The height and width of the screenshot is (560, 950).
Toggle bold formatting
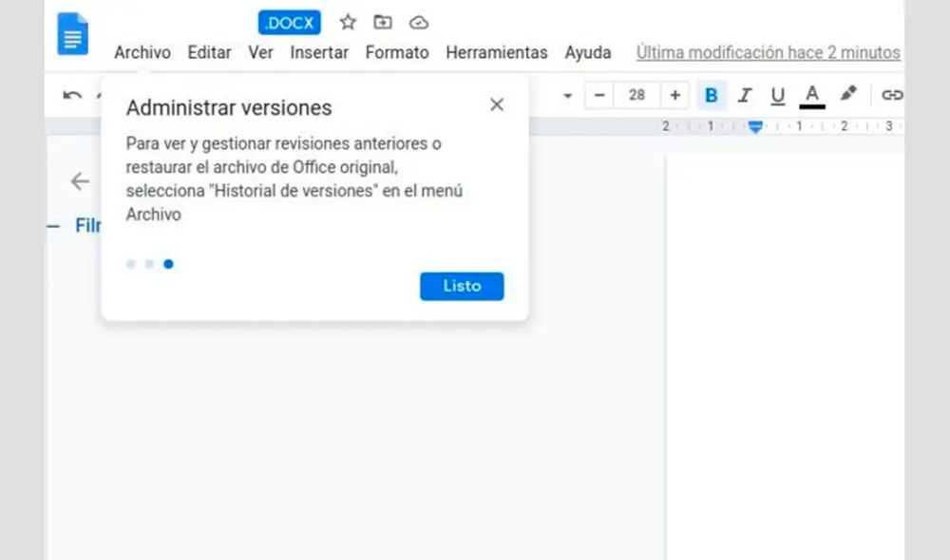712,95
